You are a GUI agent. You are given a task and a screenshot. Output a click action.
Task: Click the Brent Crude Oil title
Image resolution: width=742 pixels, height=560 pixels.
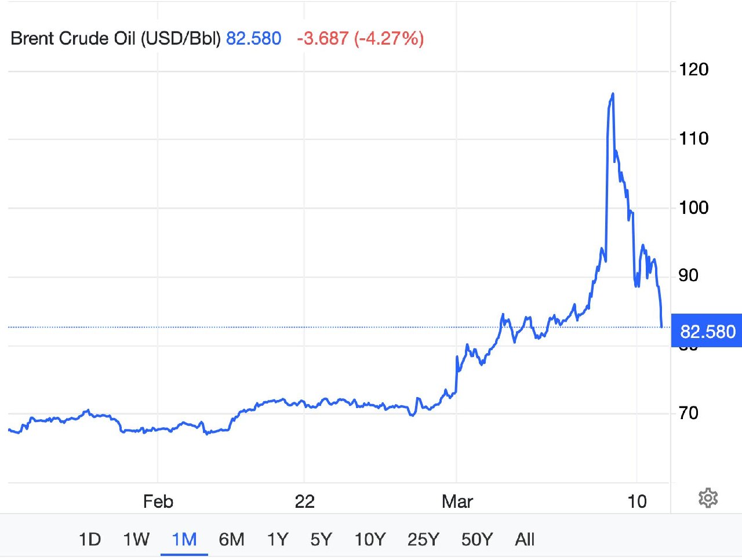click(x=116, y=39)
